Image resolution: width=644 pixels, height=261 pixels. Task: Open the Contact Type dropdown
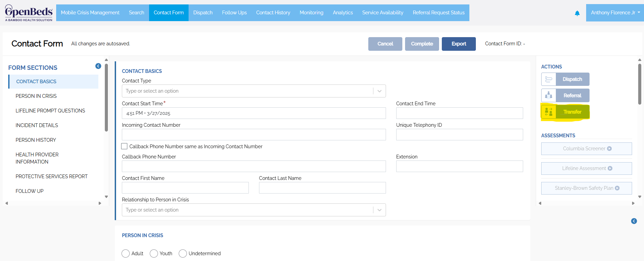click(379, 91)
